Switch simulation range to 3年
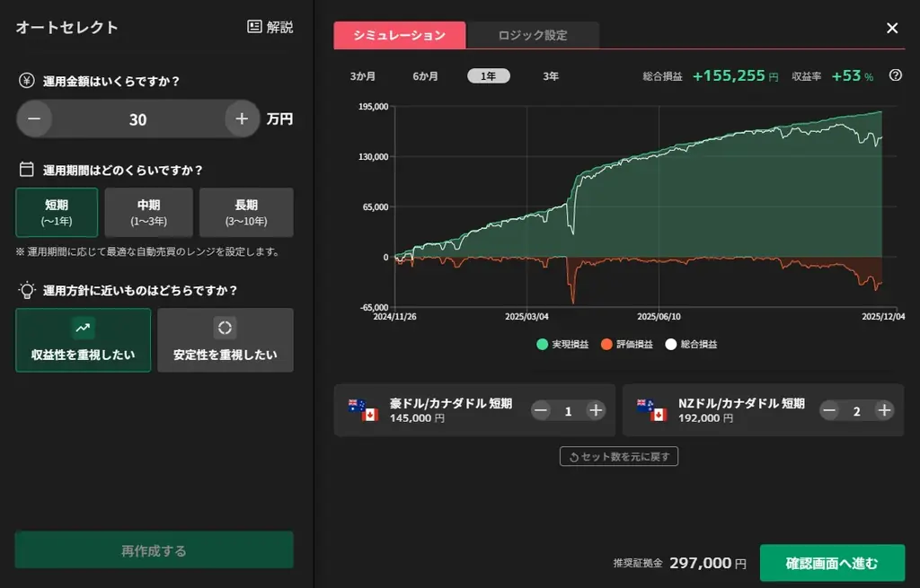The width and height of the screenshot is (920, 588). pyautogui.click(x=550, y=76)
